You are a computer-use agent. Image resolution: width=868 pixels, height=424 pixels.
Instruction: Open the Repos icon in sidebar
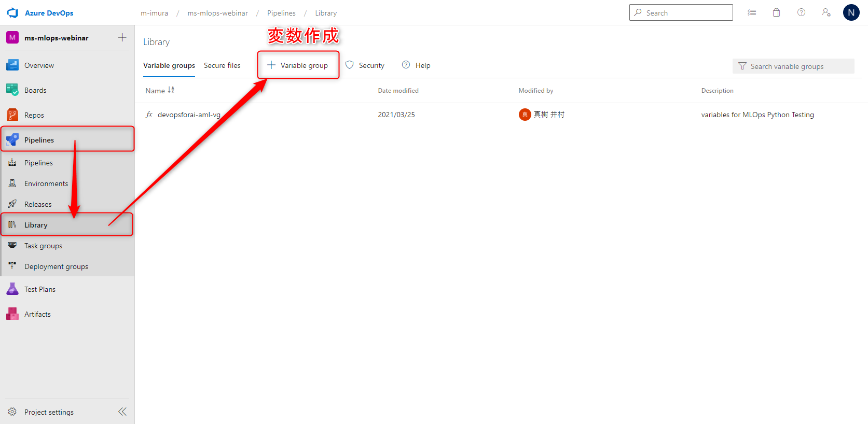pos(12,115)
